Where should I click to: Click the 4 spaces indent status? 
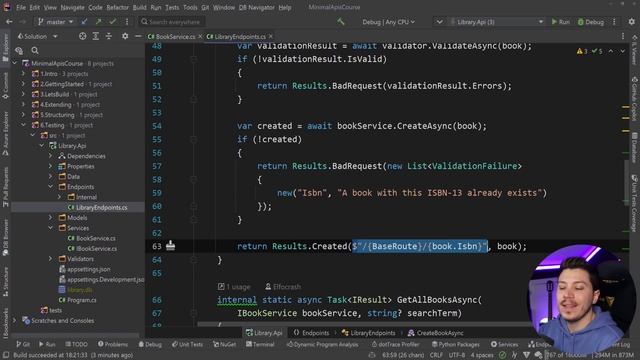pos(482,355)
